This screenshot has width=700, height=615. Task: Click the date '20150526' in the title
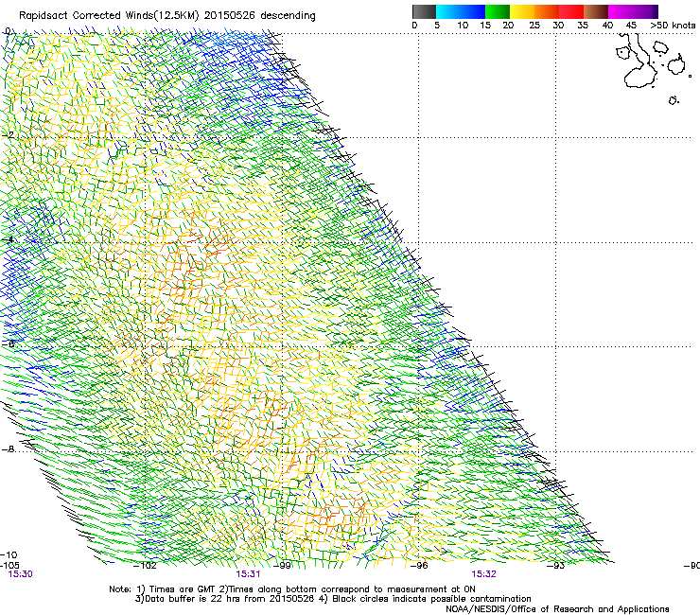(x=230, y=16)
